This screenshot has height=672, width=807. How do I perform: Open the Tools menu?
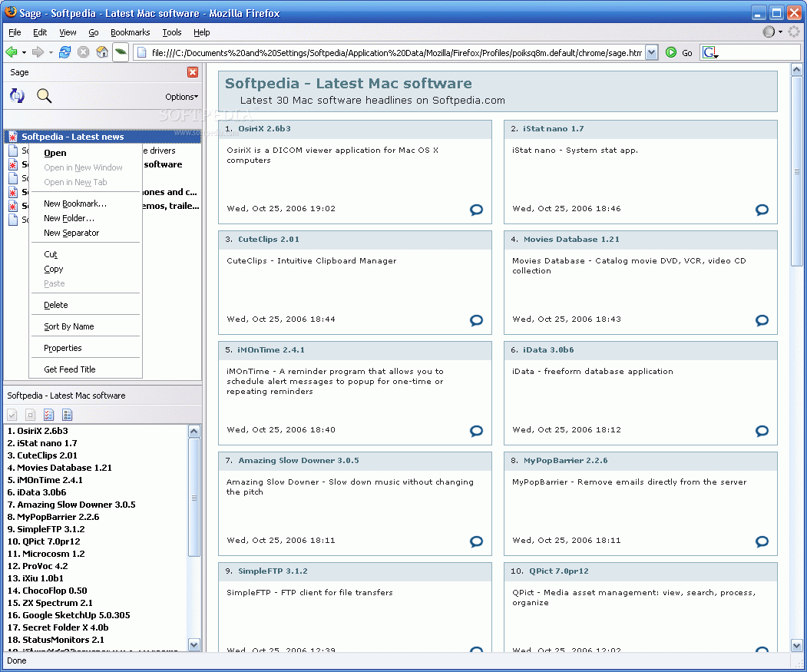(x=172, y=32)
